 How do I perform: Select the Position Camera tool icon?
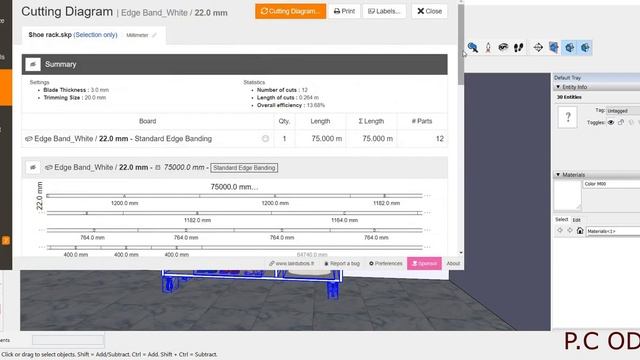tap(488, 47)
